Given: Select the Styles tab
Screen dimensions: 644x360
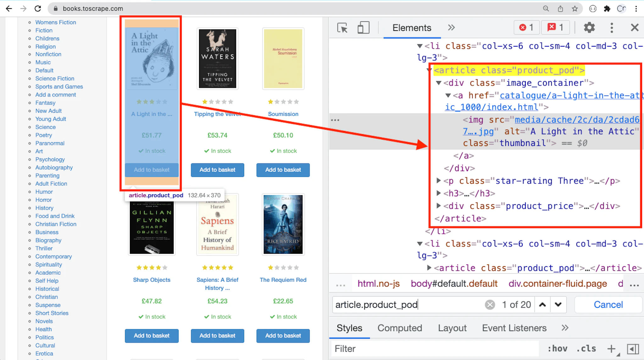Looking at the screenshot, I should (349, 328).
